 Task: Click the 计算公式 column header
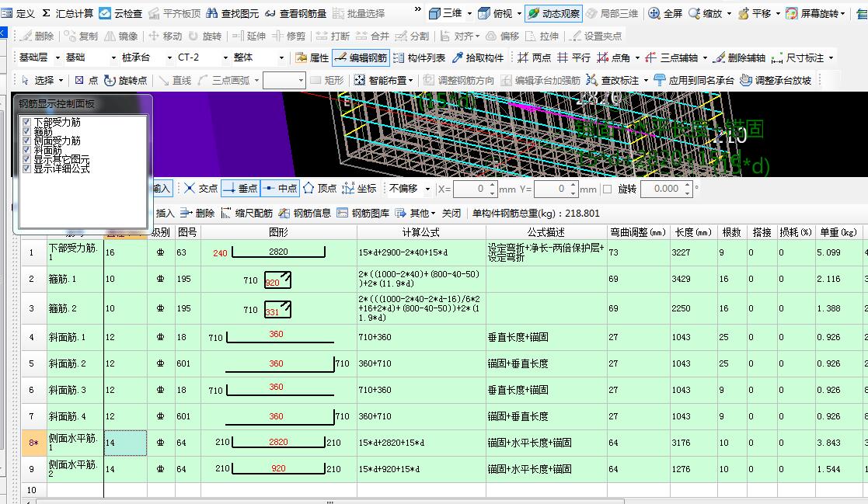420,232
